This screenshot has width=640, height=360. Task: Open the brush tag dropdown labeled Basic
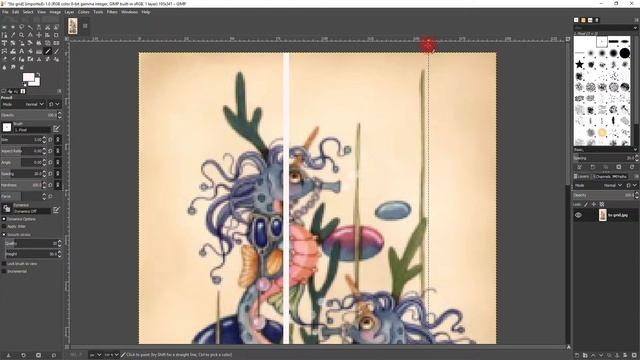(x=606, y=150)
